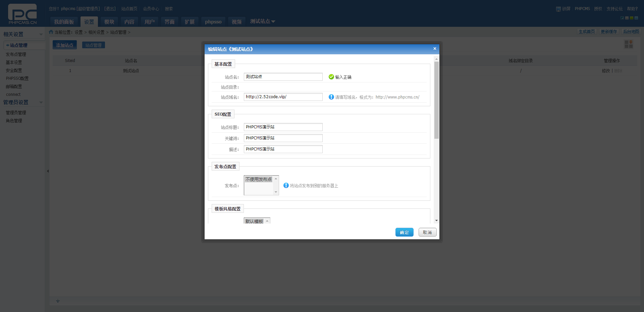This screenshot has height=312, width=644.
Task: Choose 默认模板 in the template style list
Action: 254,222
